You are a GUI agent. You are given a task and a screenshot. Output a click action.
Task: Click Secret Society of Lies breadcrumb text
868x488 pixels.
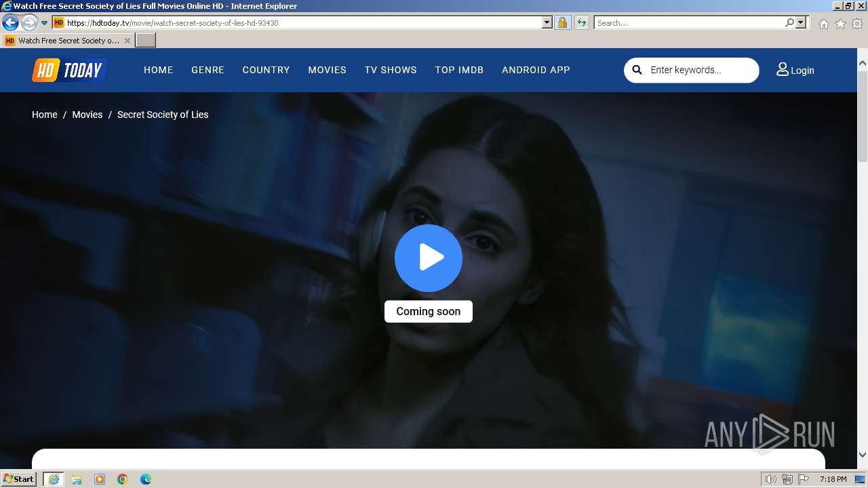(x=163, y=115)
